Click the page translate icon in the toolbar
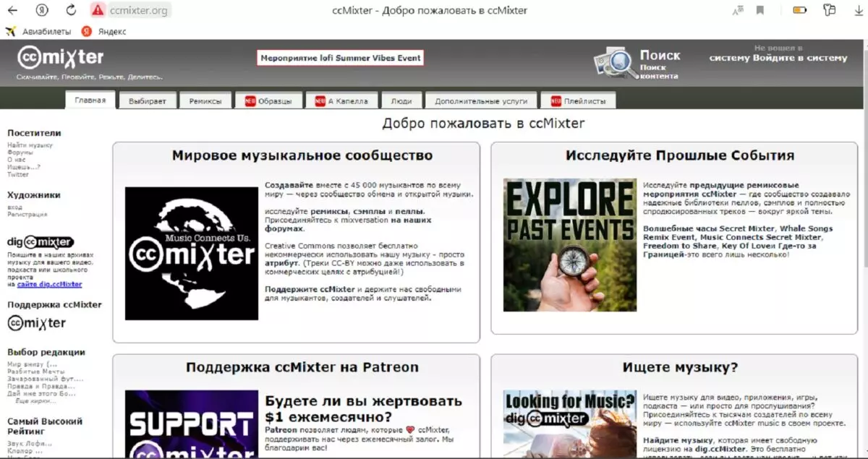 (737, 10)
